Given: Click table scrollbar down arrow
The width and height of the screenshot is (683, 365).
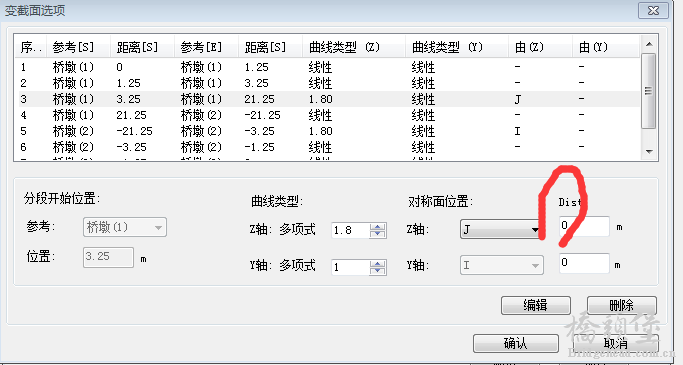Looking at the screenshot, I should point(649,152).
